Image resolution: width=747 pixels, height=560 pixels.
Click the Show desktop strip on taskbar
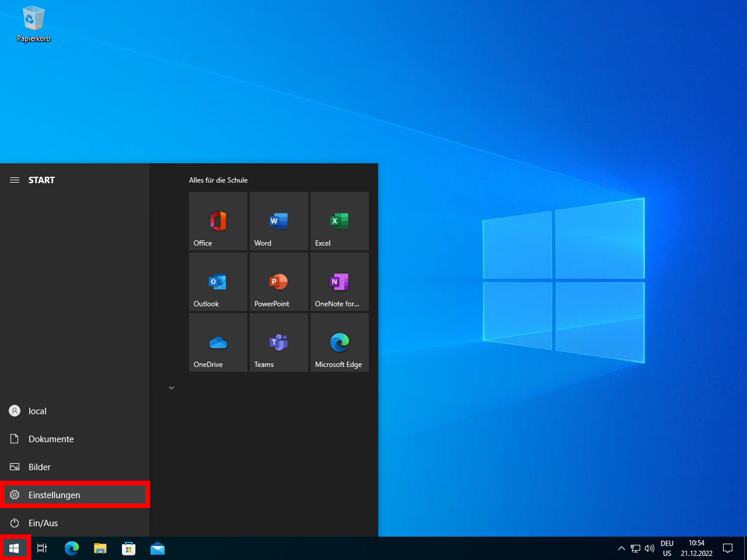pos(745,548)
